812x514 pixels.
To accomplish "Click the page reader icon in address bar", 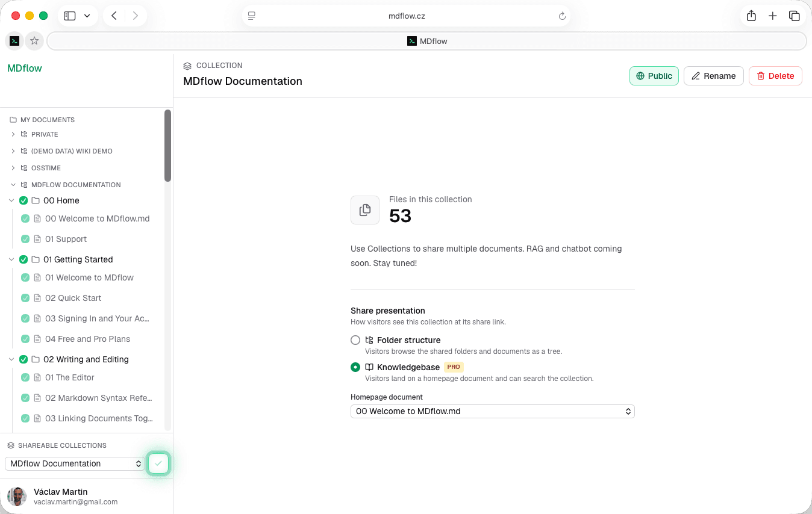I will tap(252, 16).
